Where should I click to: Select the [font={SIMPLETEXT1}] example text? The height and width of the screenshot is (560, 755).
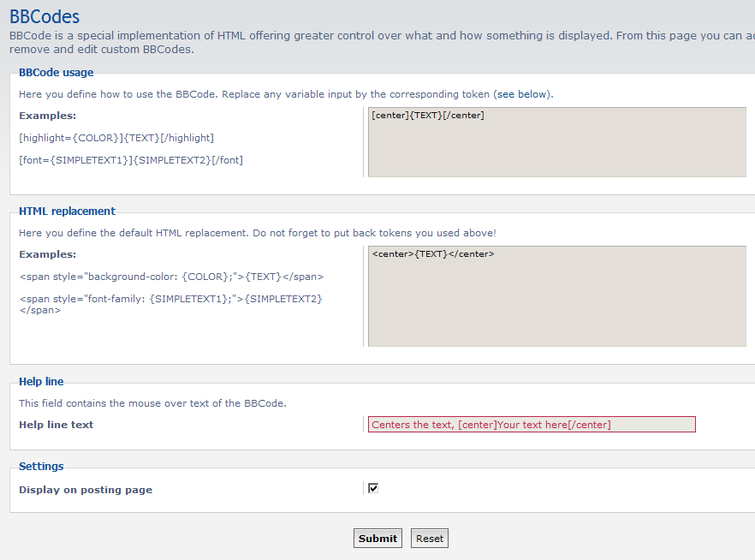(131, 160)
